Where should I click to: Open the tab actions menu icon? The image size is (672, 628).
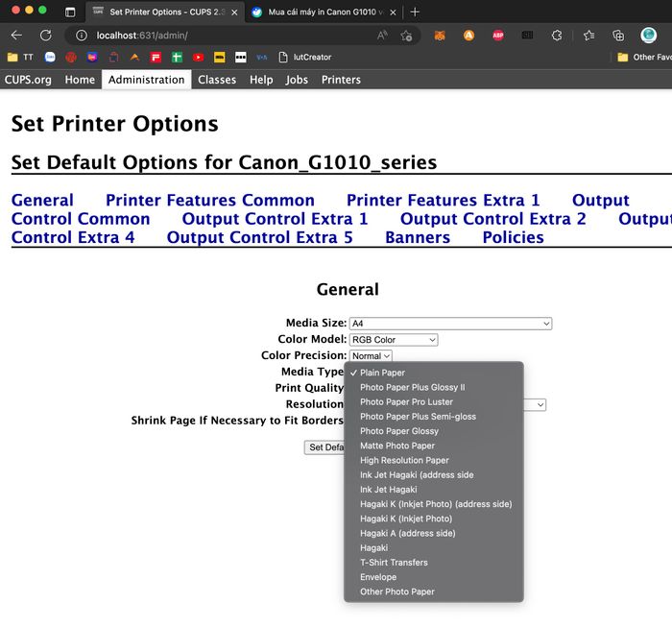click(70, 12)
